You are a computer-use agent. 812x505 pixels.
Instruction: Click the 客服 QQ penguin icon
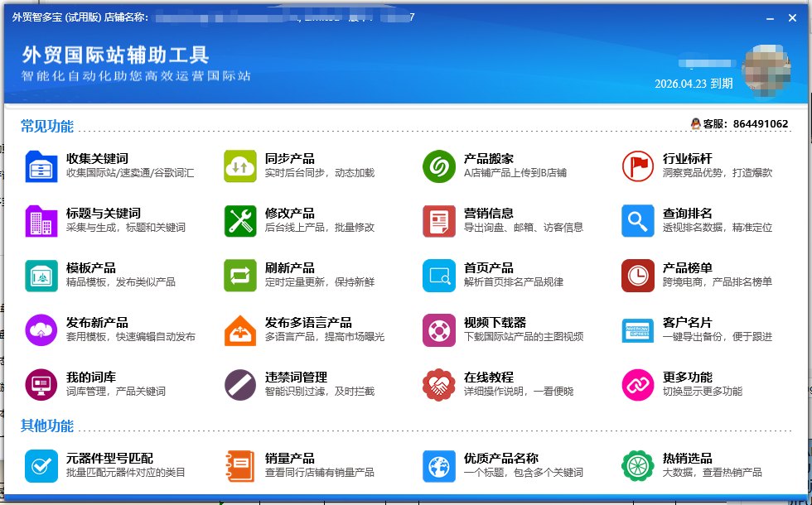pos(696,123)
